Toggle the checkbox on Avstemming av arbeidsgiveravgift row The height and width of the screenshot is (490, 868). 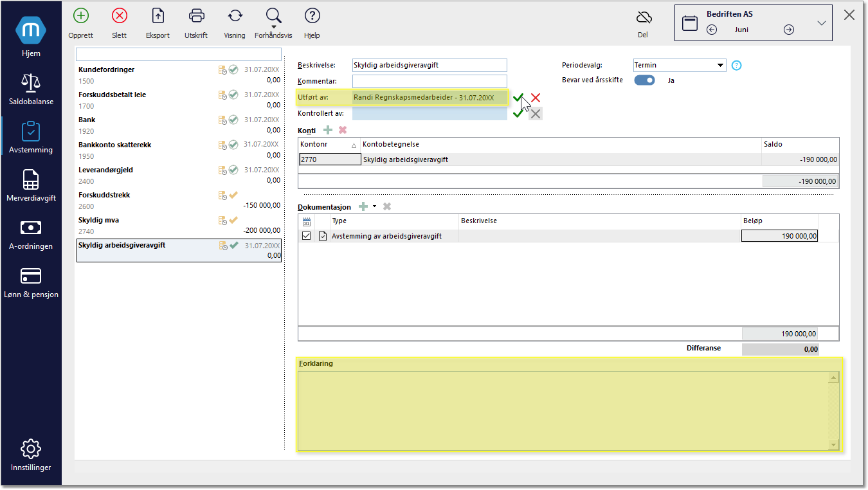[x=307, y=236]
